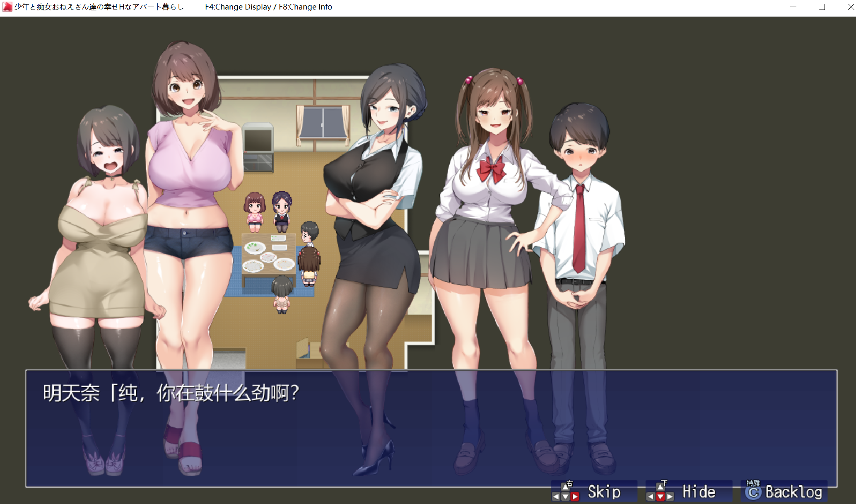Viewport: 856px width, 504px height.
Task: Click the 'F4:Change Display / F8:Change Info' title text
Action: click(x=268, y=7)
